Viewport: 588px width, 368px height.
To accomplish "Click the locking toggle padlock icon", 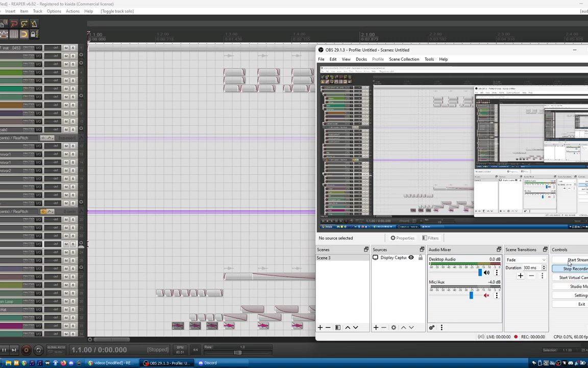I will [33, 34].
